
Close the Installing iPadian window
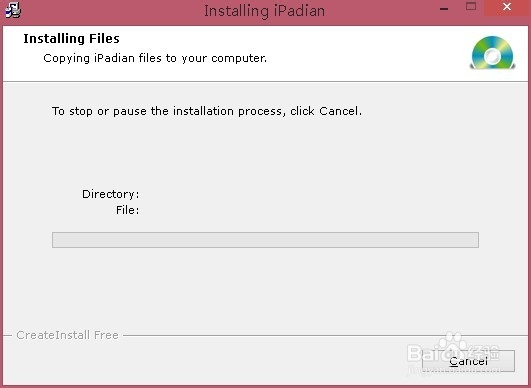point(507,7)
